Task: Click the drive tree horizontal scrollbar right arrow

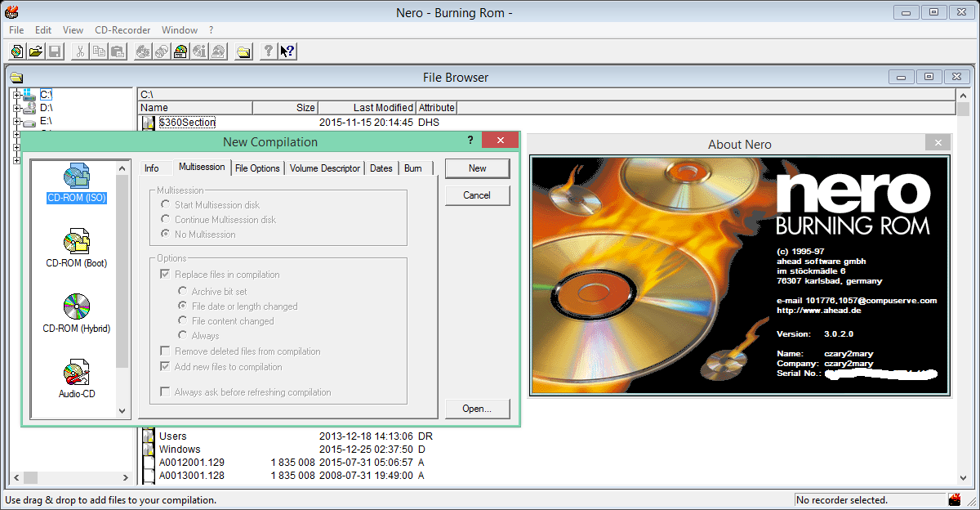Action: [127, 477]
